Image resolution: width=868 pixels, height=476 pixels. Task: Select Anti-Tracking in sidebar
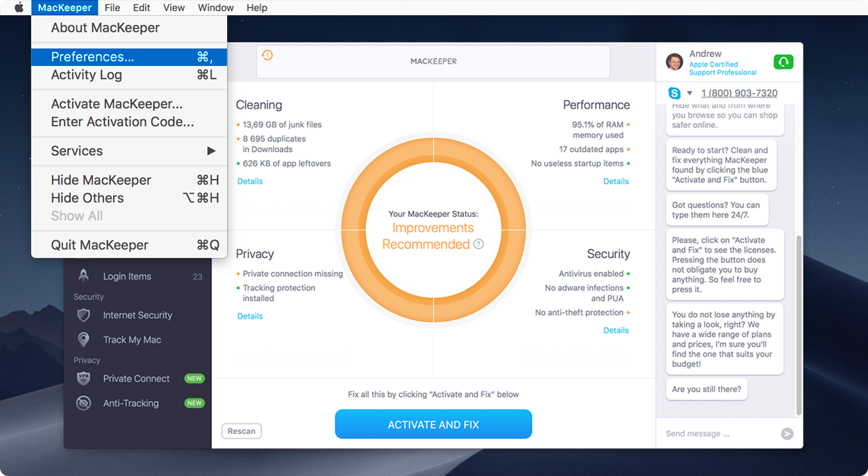click(139, 403)
